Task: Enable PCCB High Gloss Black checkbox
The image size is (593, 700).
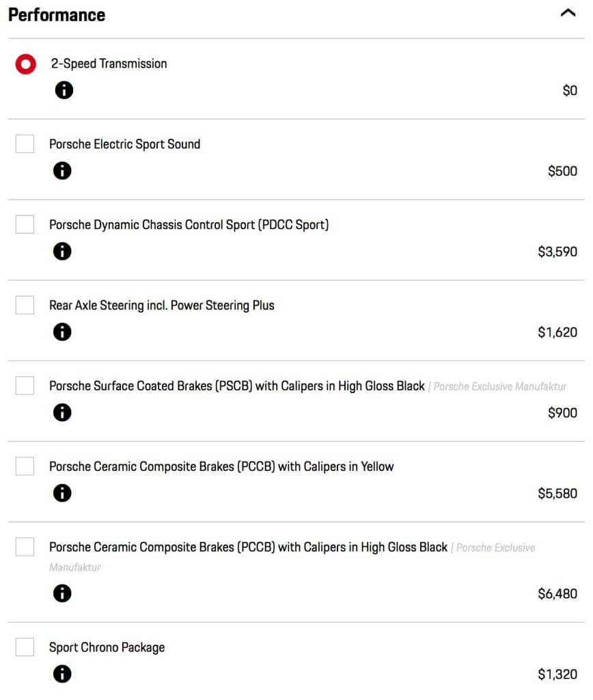Action: click(25, 546)
